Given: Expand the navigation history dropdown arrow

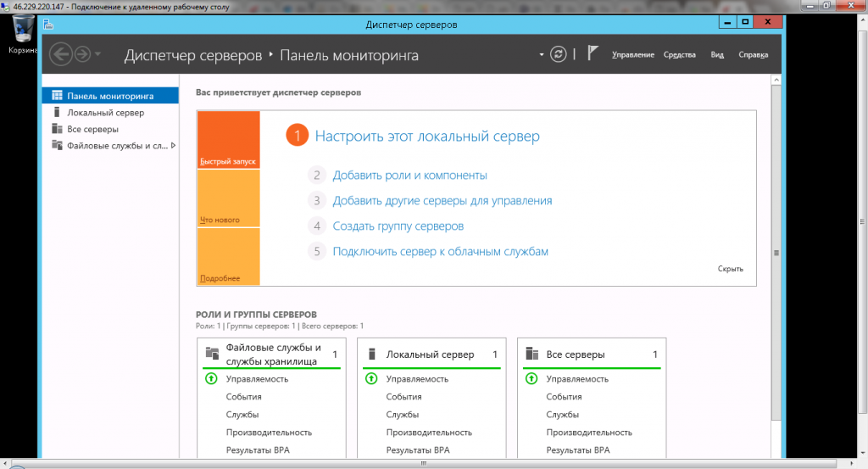Looking at the screenshot, I should click(x=98, y=54).
